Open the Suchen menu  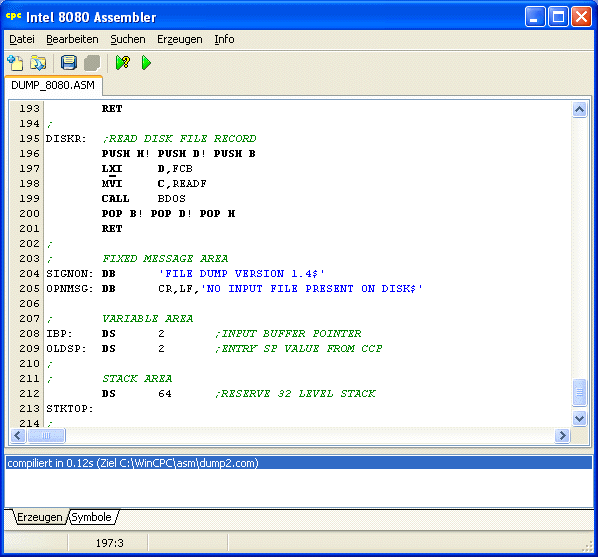click(128, 39)
